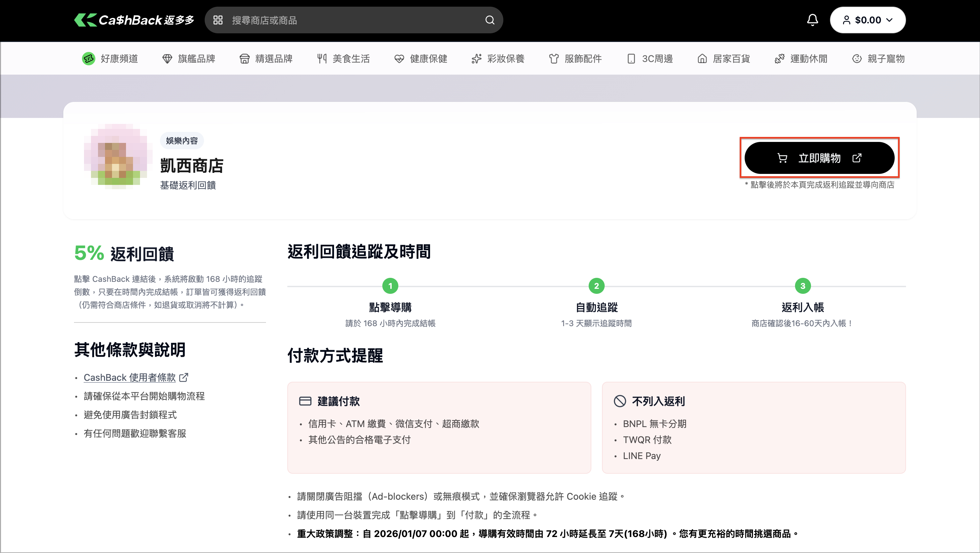The image size is (980, 553).
Task: Click the credit card icon by 建議付款
Action: click(305, 401)
